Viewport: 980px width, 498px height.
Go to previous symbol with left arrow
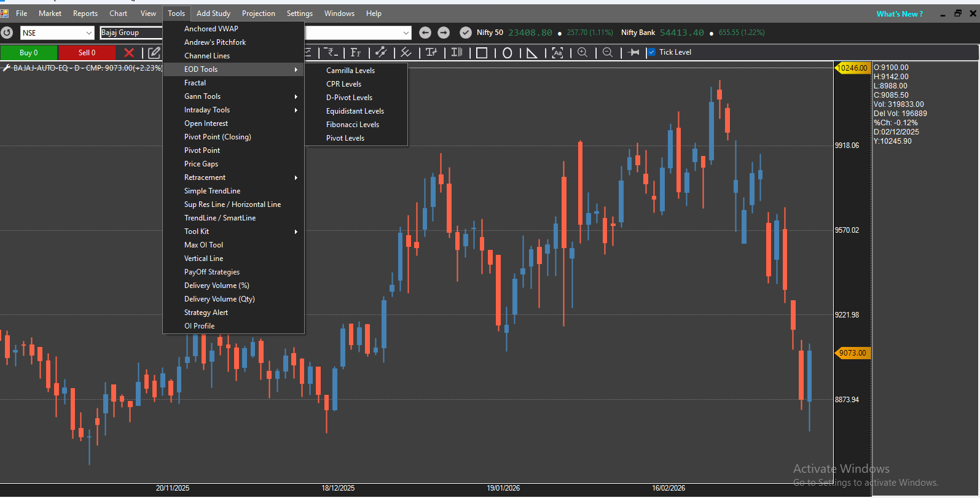[425, 33]
